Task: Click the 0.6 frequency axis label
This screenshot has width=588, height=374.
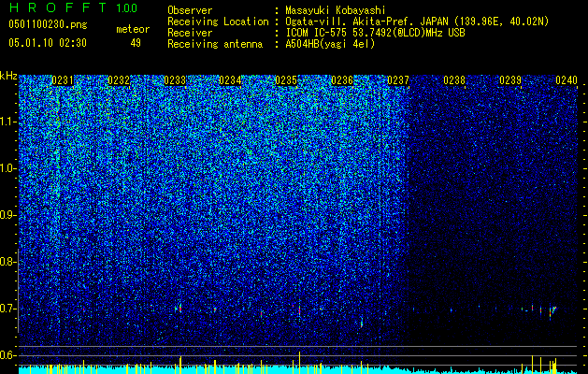Action: coord(7,355)
